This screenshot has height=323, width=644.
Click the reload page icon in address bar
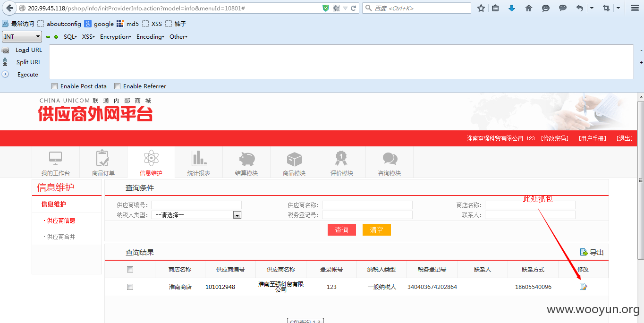click(353, 8)
